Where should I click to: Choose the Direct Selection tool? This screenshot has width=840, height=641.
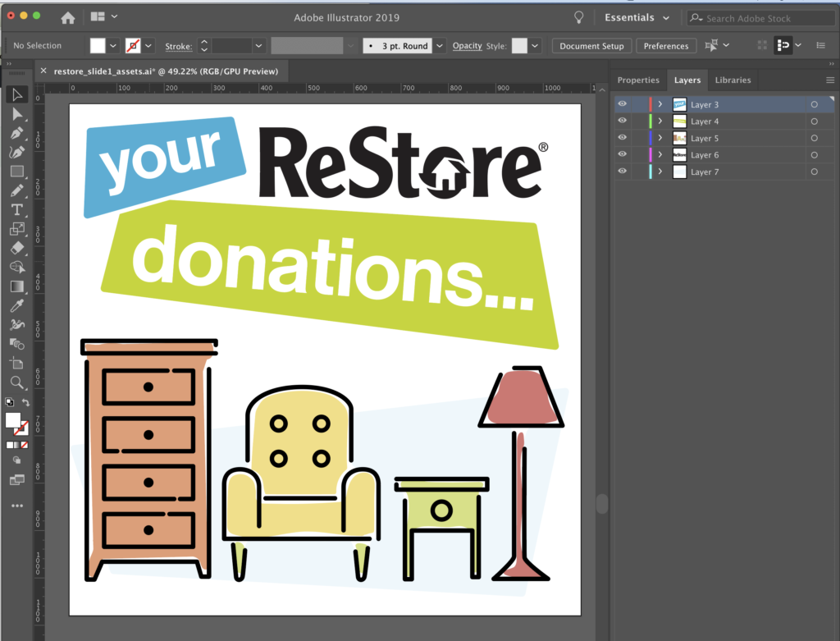[17, 115]
